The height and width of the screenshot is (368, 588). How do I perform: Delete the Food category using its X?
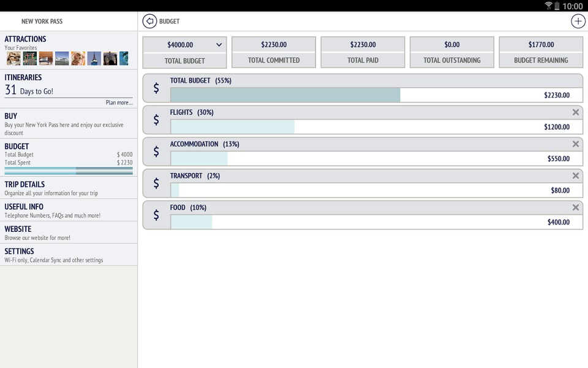click(x=576, y=208)
